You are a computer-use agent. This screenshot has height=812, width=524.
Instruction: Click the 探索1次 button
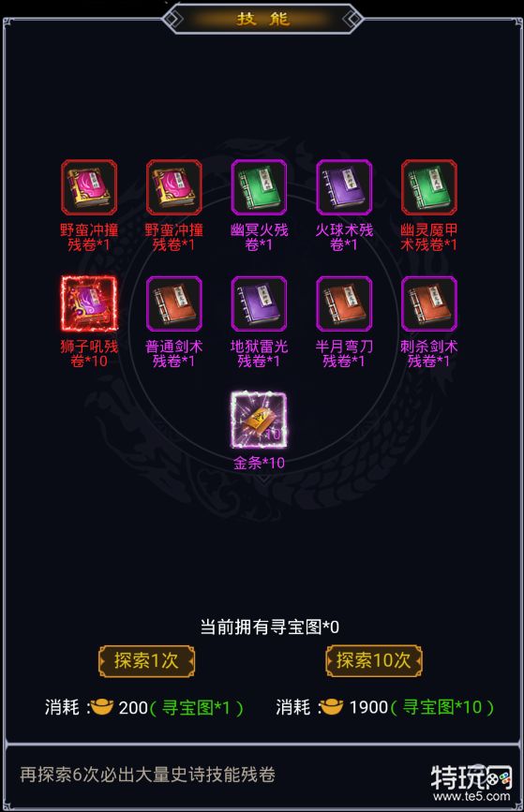(x=146, y=661)
